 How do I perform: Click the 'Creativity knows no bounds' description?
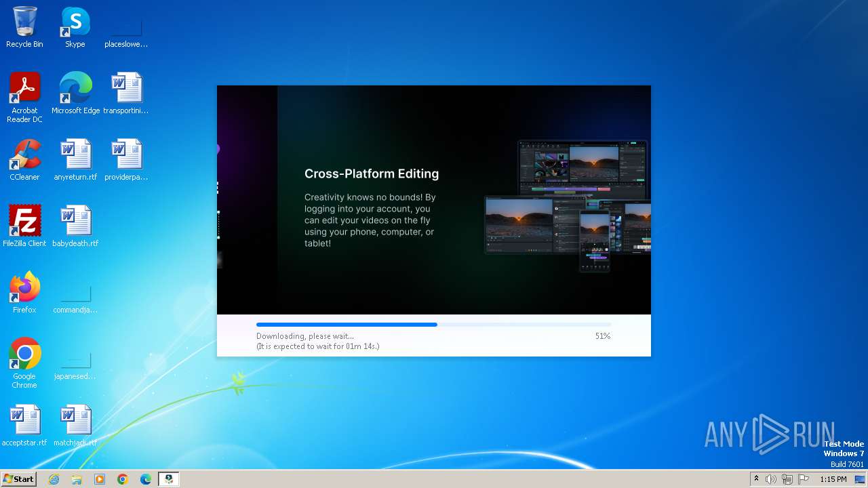370,220
